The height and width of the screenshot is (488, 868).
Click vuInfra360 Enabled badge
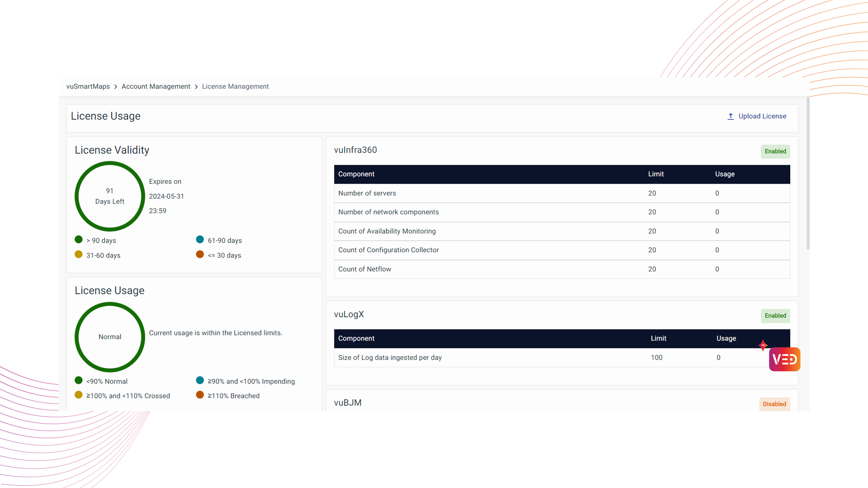775,151
